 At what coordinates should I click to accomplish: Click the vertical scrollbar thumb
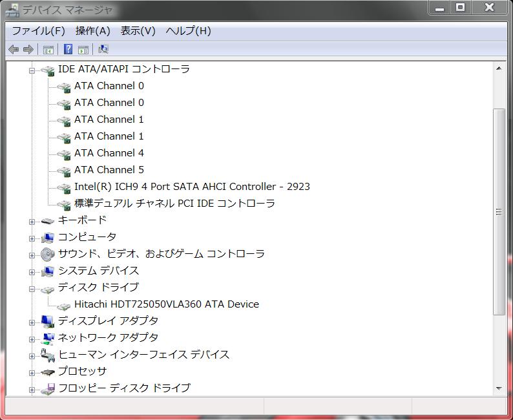click(x=499, y=212)
